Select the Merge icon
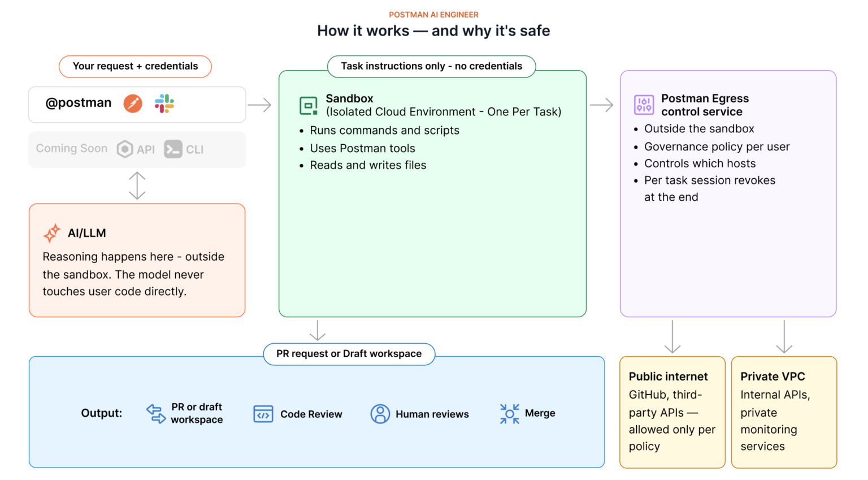This screenshot has height=480, width=868. pyautogui.click(x=510, y=414)
